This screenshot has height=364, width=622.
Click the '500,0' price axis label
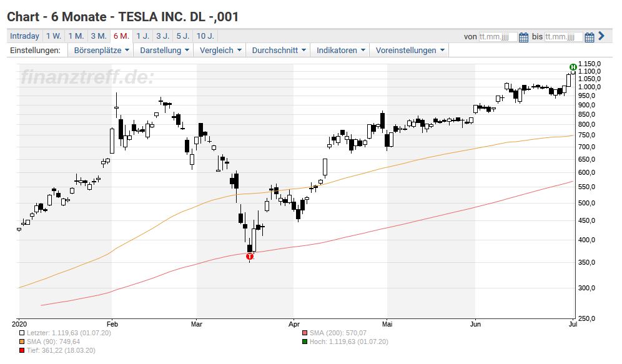(x=586, y=203)
